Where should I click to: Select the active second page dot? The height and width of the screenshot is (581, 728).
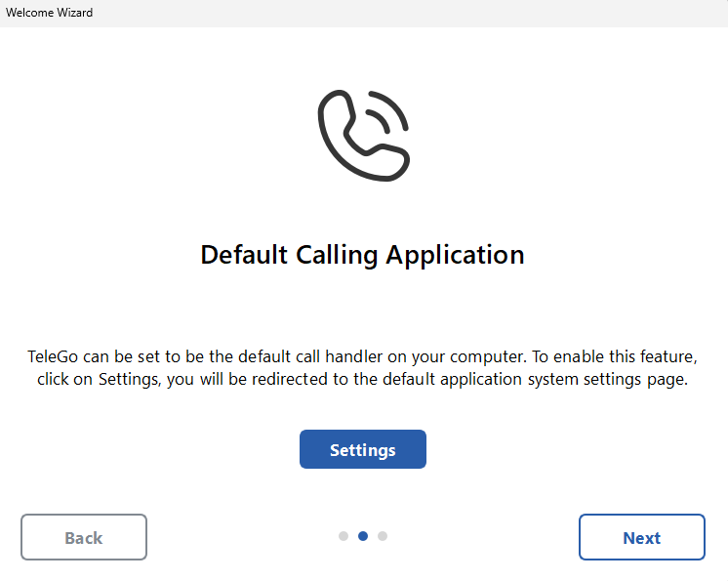(x=363, y=536)
